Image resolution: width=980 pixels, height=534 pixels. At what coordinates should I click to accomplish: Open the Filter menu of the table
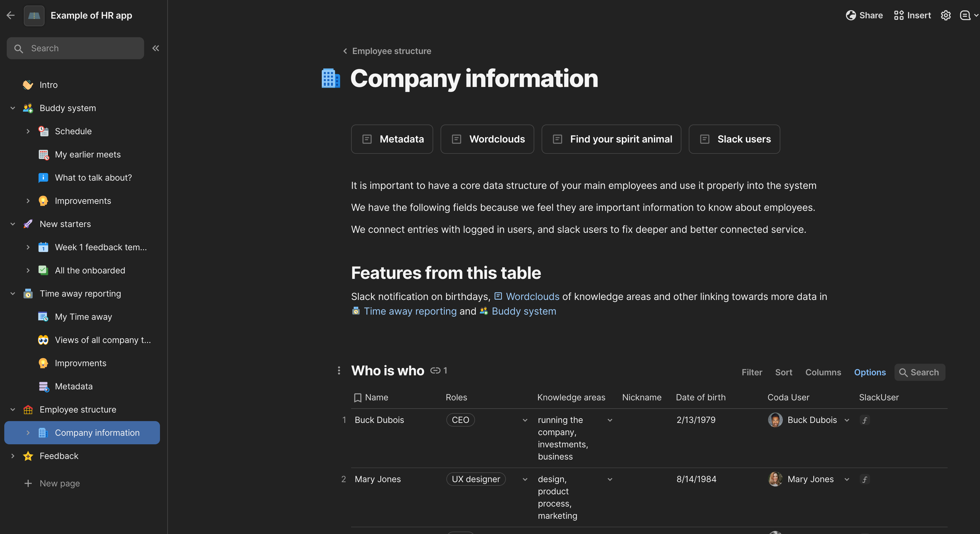pyautogui.click(x=751, y=372)
